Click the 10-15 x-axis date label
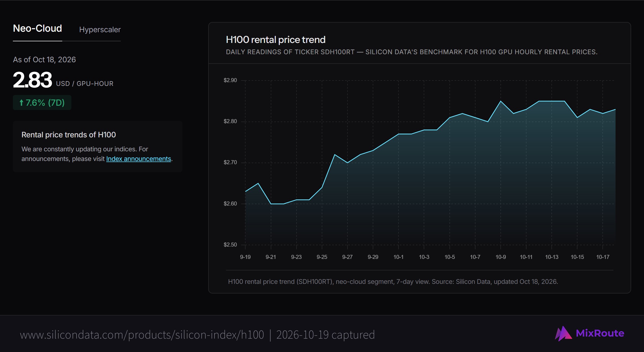 [x=577, y=257]
